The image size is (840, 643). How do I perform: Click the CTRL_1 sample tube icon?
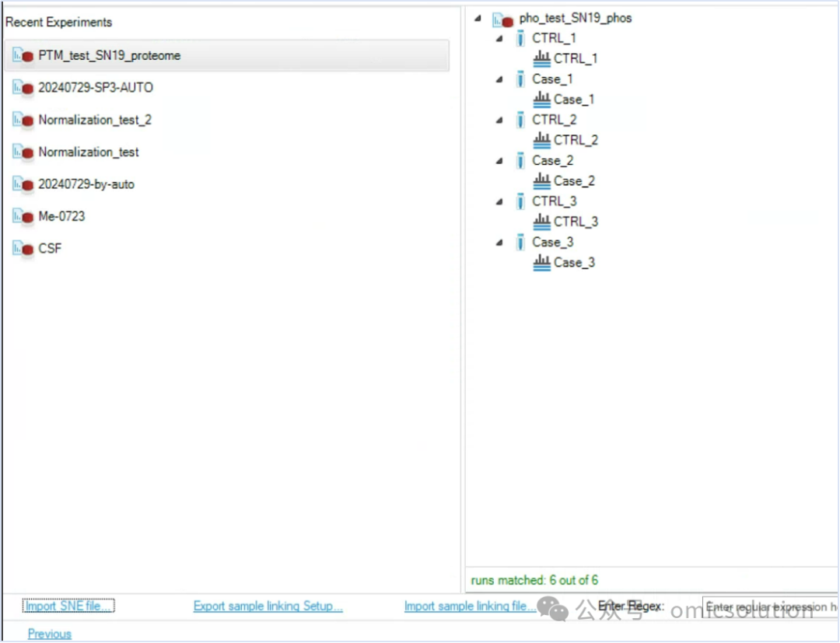520,38
